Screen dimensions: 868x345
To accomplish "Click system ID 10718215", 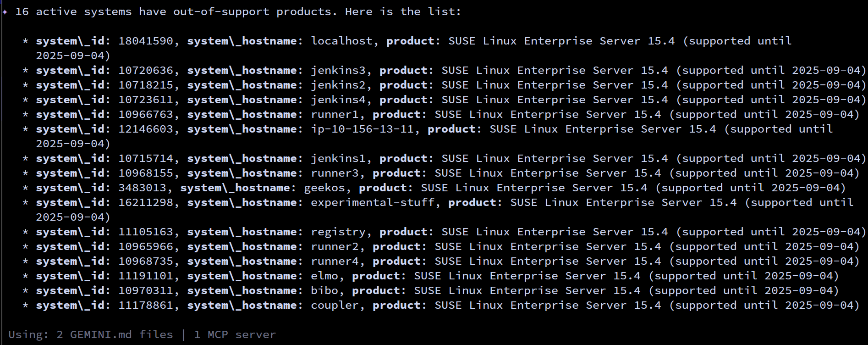I will click(146, 85).
